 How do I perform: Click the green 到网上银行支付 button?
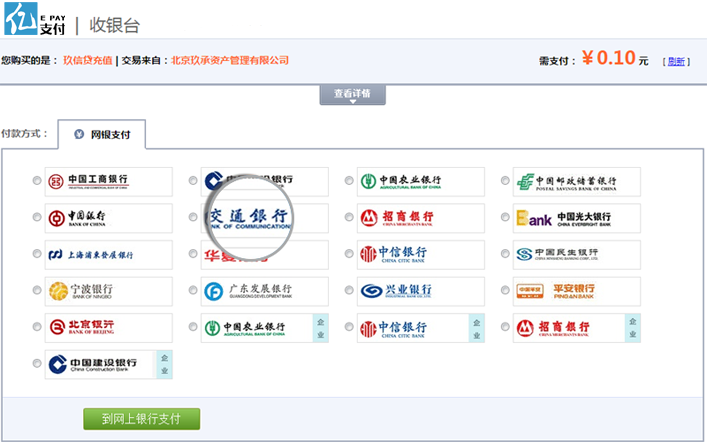tap(142, 419)
